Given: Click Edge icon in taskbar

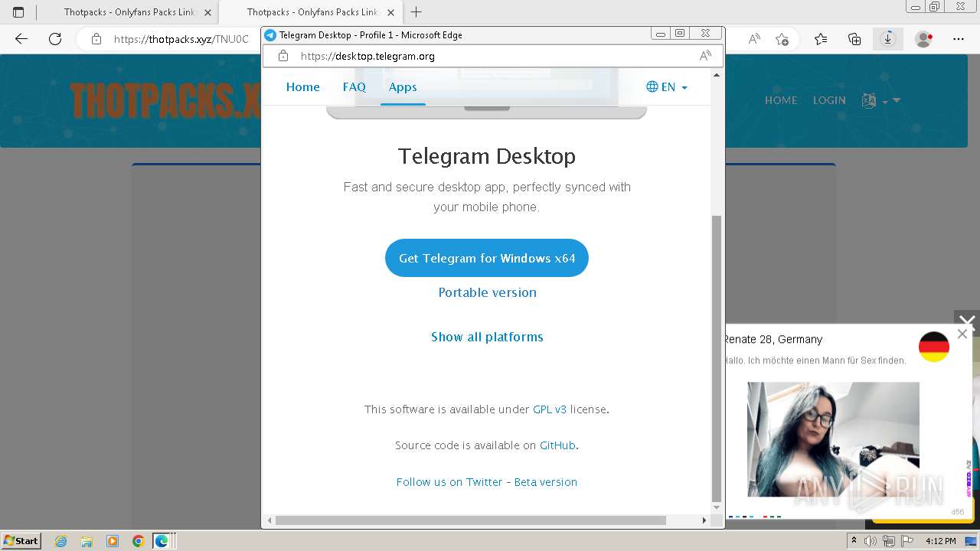Looking at the screenshot, I should (x=162, y=541).
